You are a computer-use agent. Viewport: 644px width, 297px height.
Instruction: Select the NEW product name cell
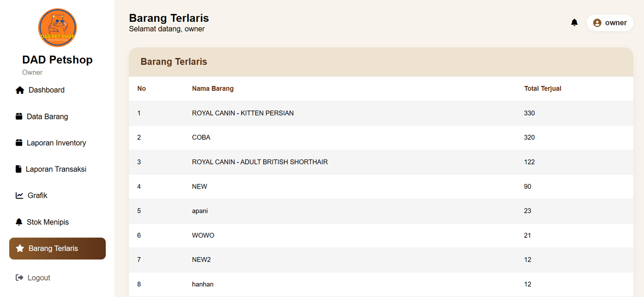tap(200, 187)
